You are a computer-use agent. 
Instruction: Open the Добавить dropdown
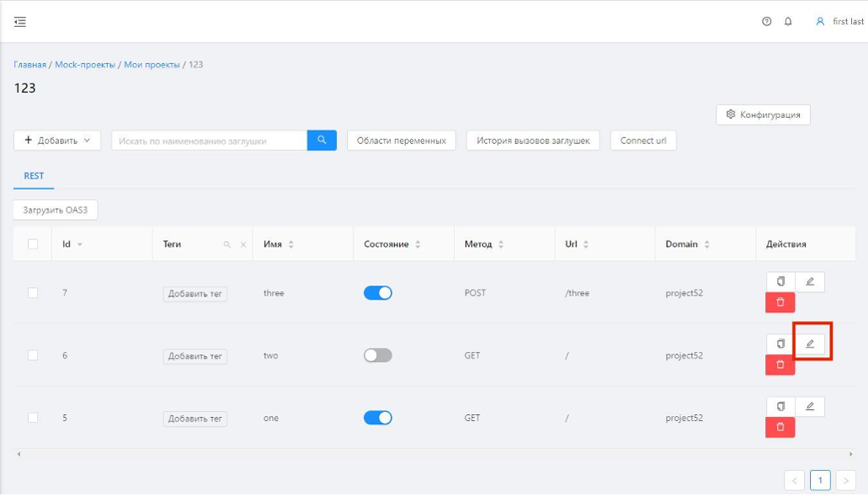pos(57,141)
